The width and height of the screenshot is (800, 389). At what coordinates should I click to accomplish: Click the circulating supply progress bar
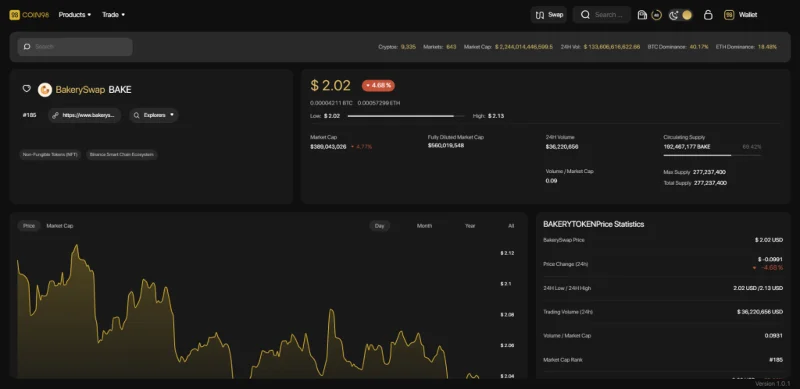pos(712,155)
